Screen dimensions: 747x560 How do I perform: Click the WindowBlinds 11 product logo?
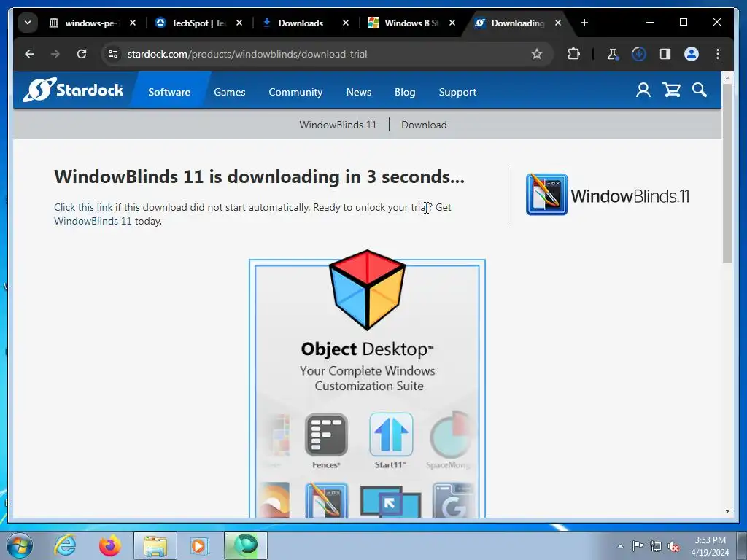click(x=608, y=195)
